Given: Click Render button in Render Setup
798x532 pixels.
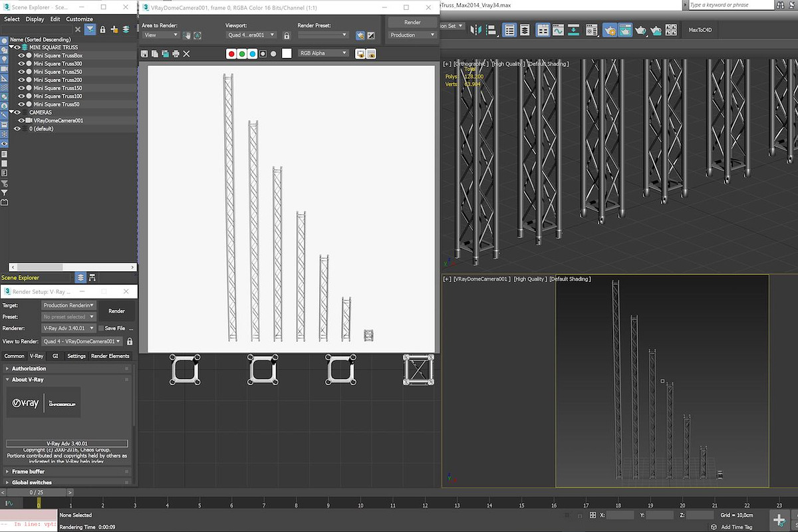Looking at the screenshot, I should pyautogui.click(x=116, y=311).
